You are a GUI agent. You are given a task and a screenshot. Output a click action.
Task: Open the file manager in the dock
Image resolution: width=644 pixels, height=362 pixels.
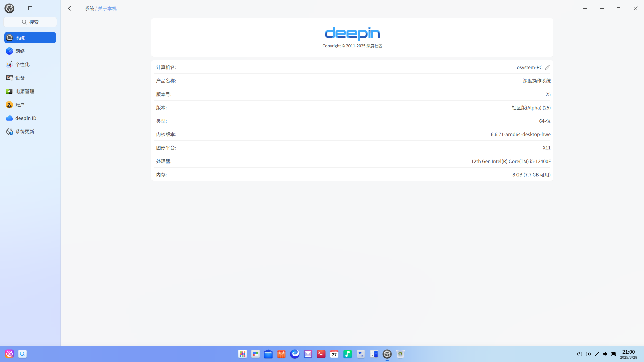pos(268,354)
